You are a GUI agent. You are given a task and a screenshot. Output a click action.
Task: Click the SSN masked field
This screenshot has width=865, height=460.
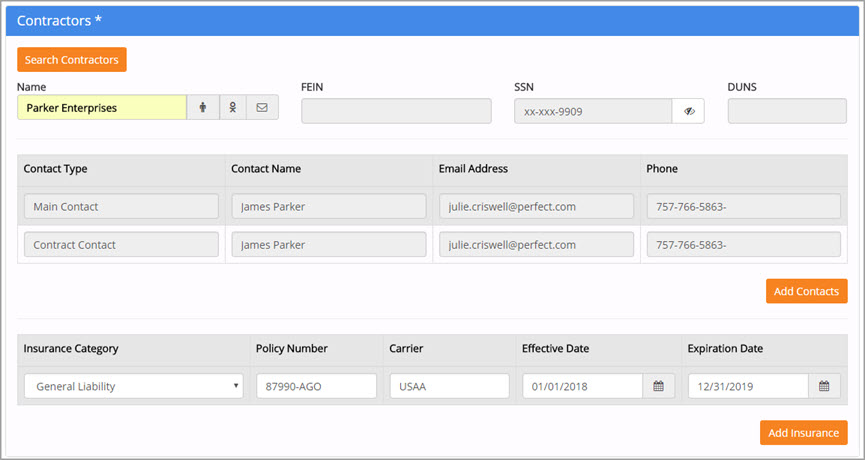point(593,111)
